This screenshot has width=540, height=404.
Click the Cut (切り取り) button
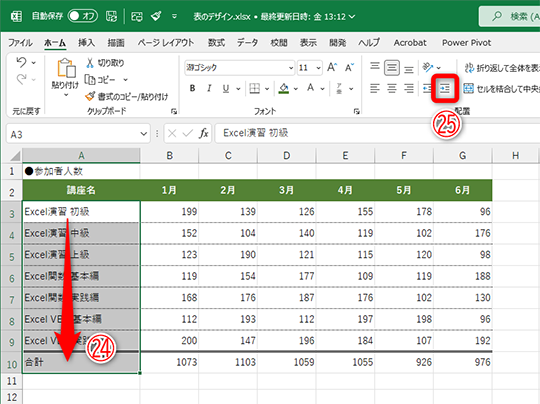[x=105, y=63]
